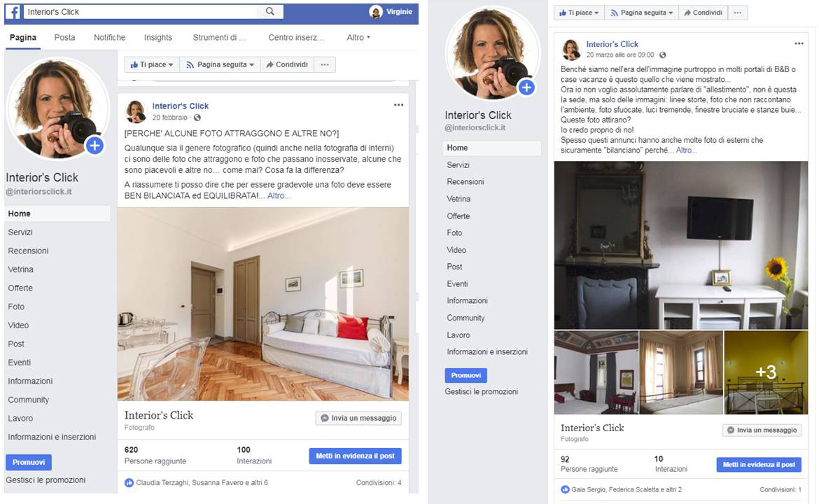The height and width of the screenshot is (504, 819).
Task: Click the blue plus badge on the right profile photo
Action: (526, 87)
